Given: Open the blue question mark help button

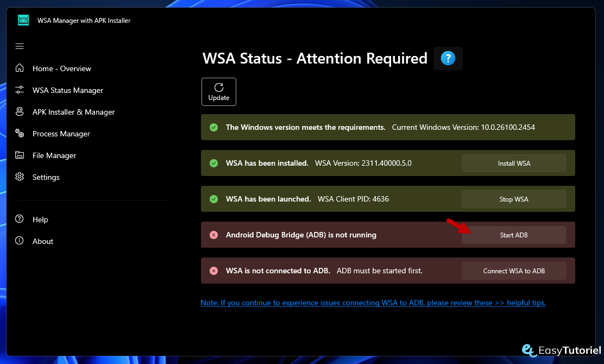Looking at the screenshot, I should [448, 59].
